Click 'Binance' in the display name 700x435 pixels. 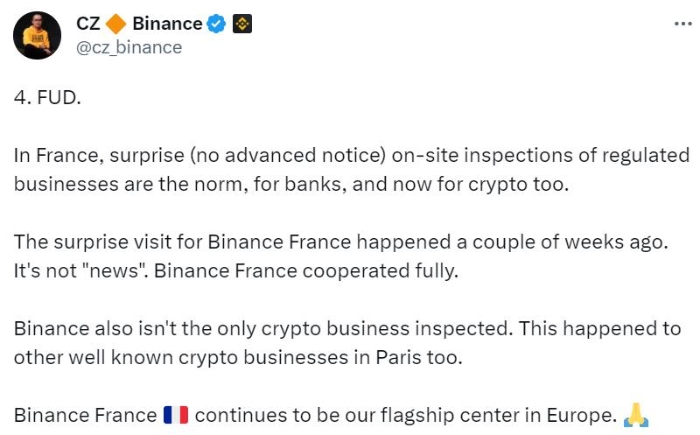(x=167, y=24)
